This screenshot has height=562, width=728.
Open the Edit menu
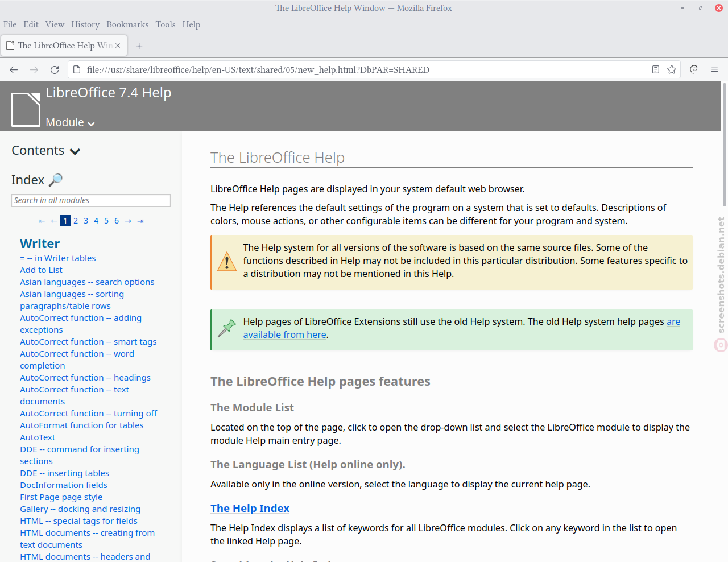[31, 24]
